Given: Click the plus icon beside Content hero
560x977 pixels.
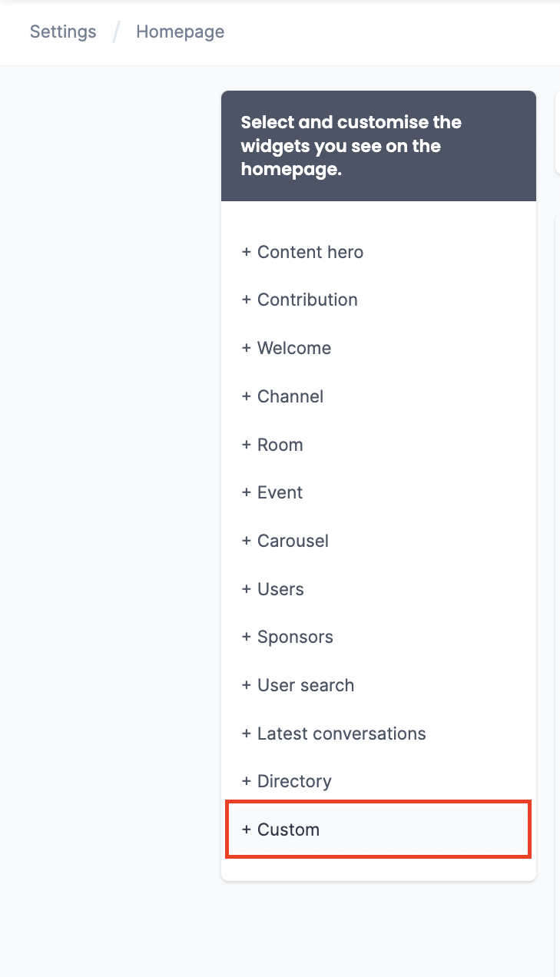Looking at the screenshot, I should coord(247,252).
